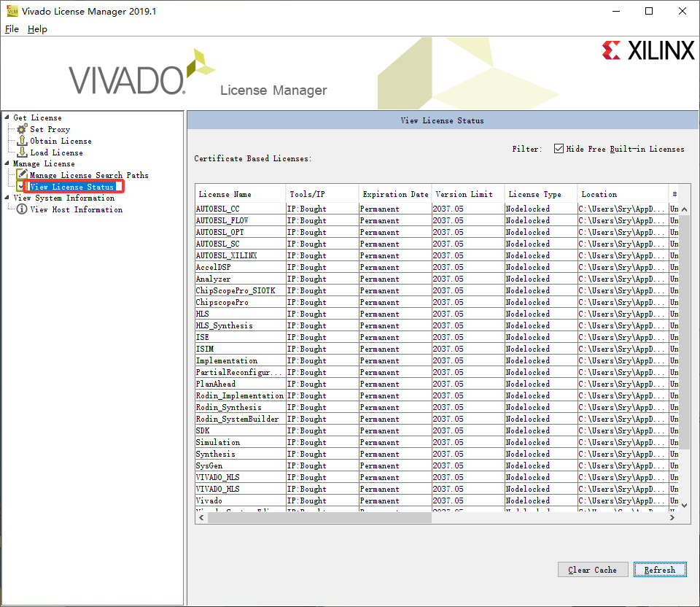Click the View Host Information info icon

22,209
